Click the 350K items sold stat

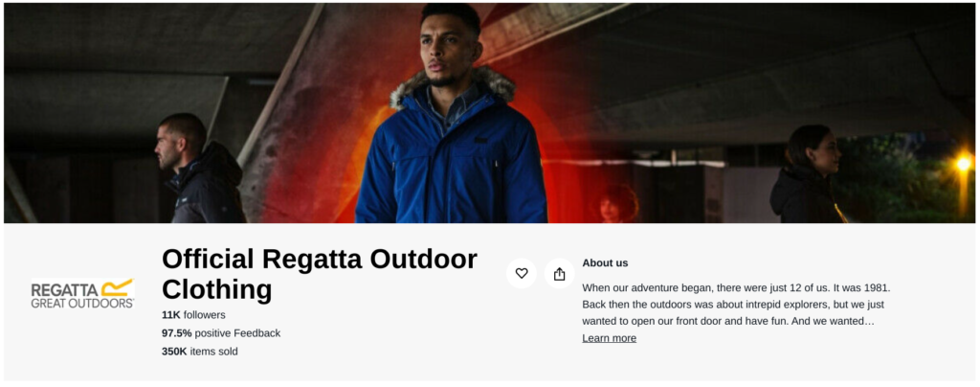[200, 352]
